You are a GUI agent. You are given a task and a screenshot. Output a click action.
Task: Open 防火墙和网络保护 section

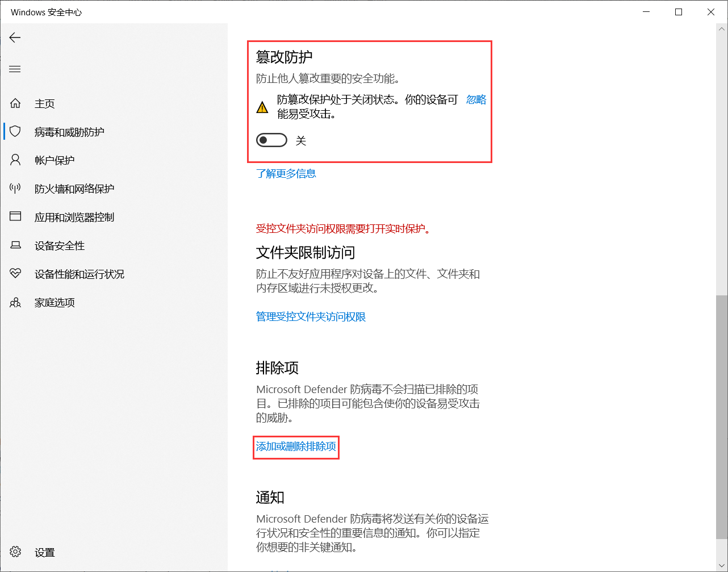pyautogui.click(x=74, y=188)
